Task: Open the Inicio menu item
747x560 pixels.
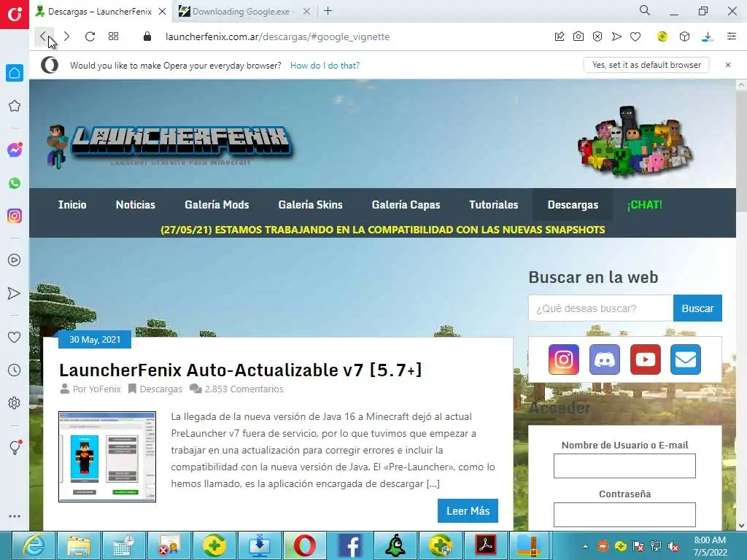Action: point(72,205)
